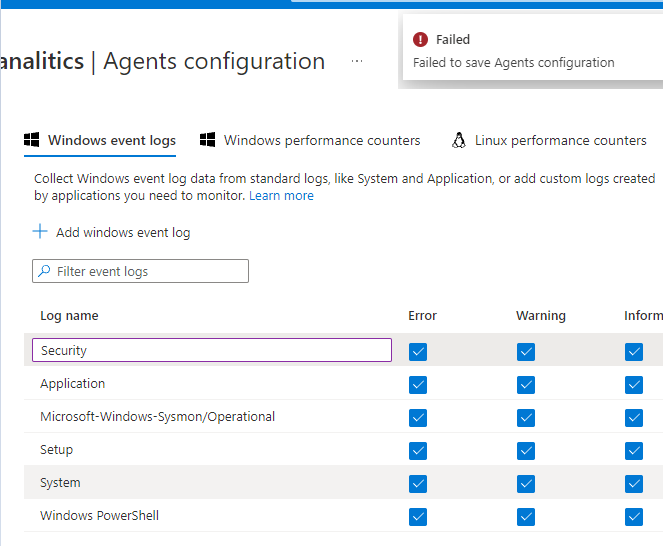The height and width of the screenshot is (546, 663).
Task: Toggle Warning for Windows PowerShell log
Action: pos(526,517)
